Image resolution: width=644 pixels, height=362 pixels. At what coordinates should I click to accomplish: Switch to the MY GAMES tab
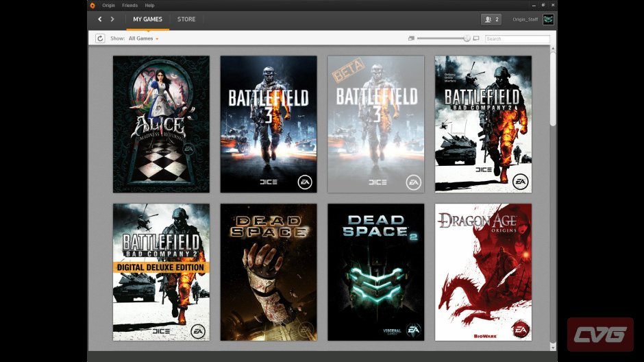147,19
